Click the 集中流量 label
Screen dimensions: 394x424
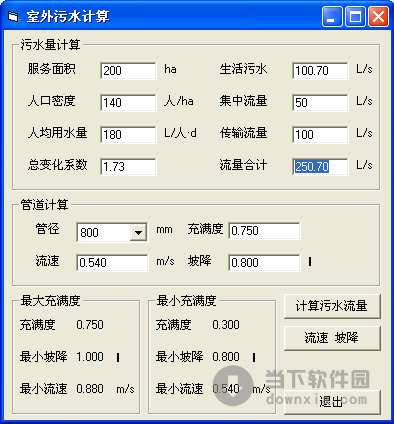point(243,101)
